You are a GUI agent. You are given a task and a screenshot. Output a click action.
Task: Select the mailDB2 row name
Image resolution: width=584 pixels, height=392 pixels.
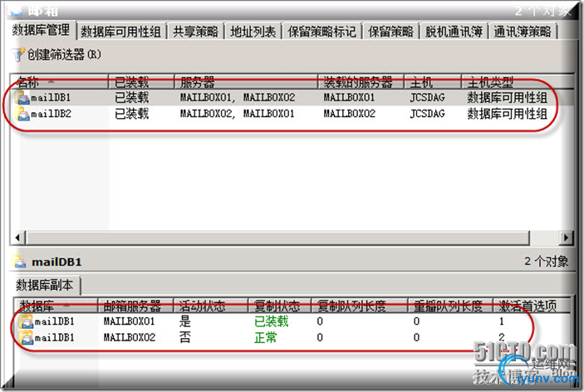coord(51,114)
